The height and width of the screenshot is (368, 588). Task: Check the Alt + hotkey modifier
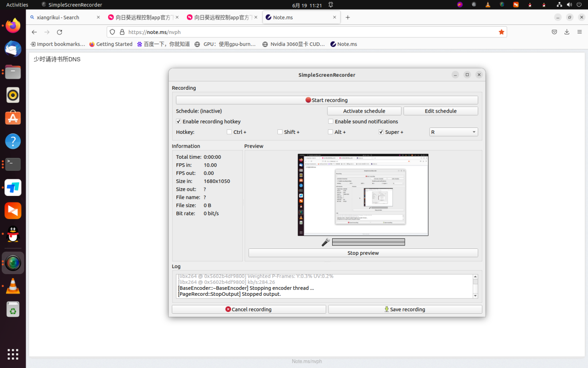tap(331, 132)
